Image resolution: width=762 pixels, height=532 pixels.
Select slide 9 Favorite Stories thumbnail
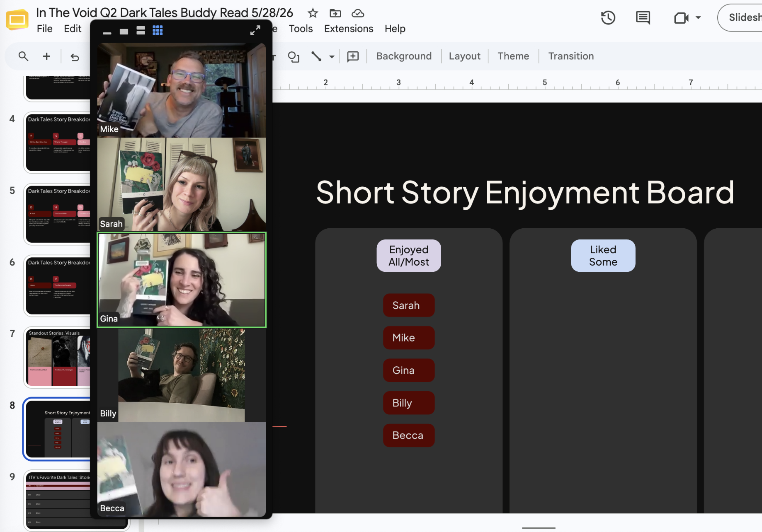(x=58, y=501)
